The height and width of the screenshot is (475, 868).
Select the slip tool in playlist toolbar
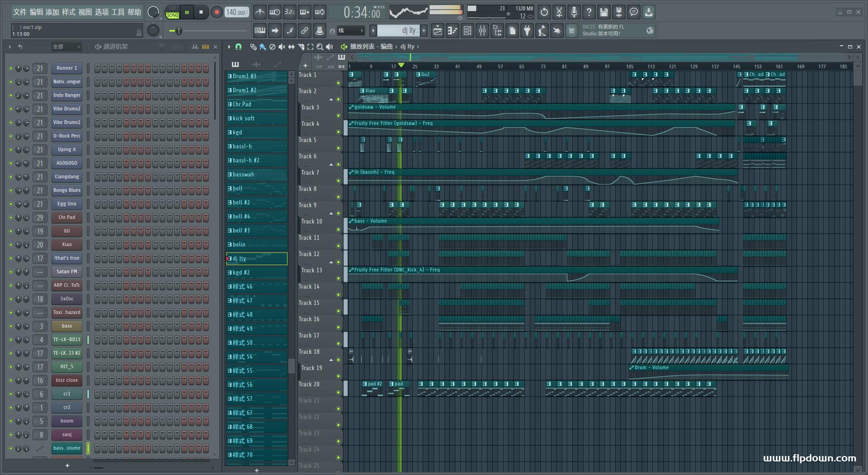[291, 47]
